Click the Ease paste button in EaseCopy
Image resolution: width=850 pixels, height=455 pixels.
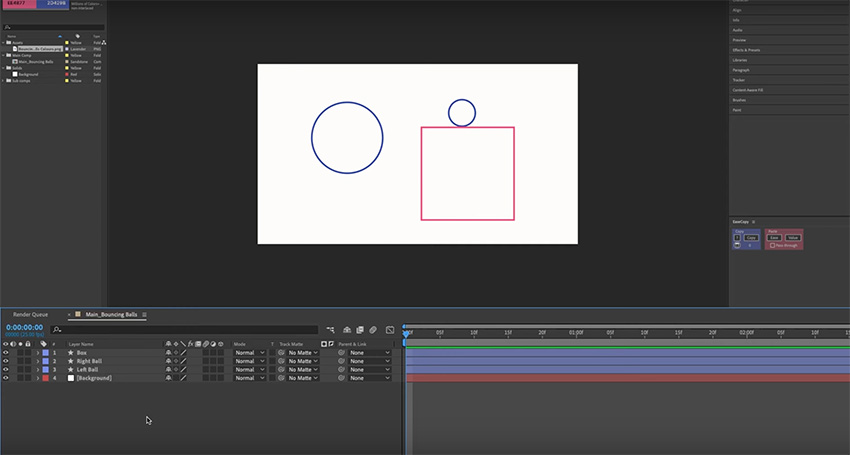pos(774,238)
